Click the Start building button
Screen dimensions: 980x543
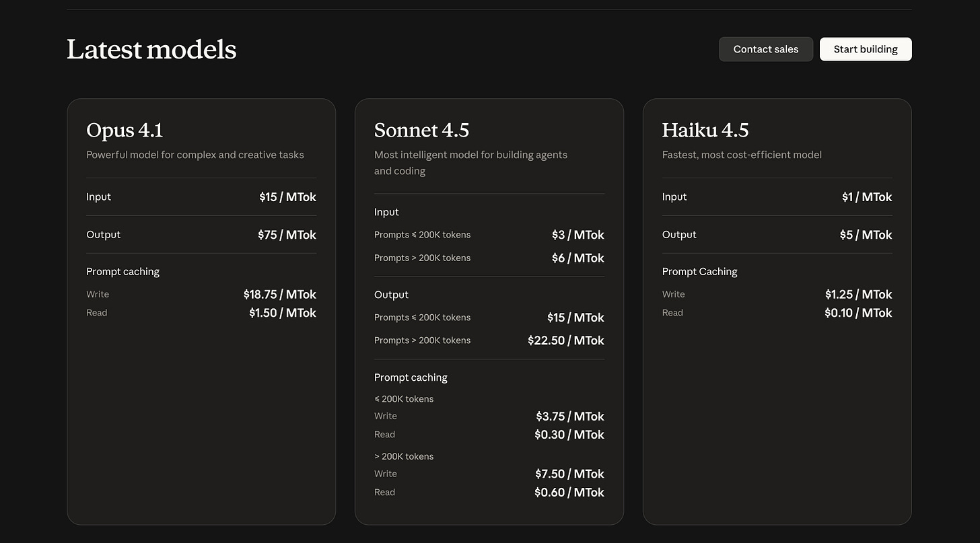(866, 49)
